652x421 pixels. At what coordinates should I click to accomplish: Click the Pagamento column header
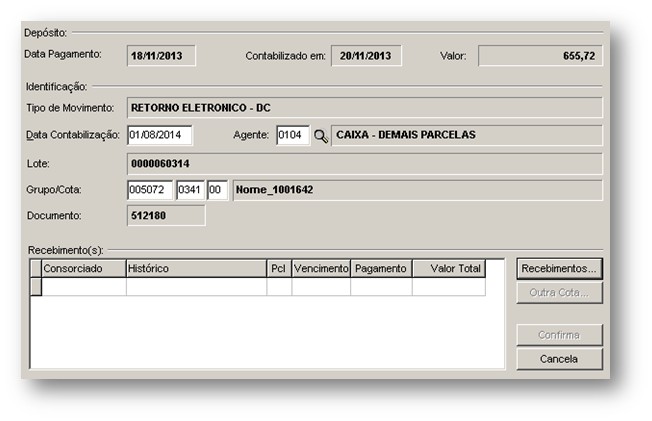coord(382,269)
